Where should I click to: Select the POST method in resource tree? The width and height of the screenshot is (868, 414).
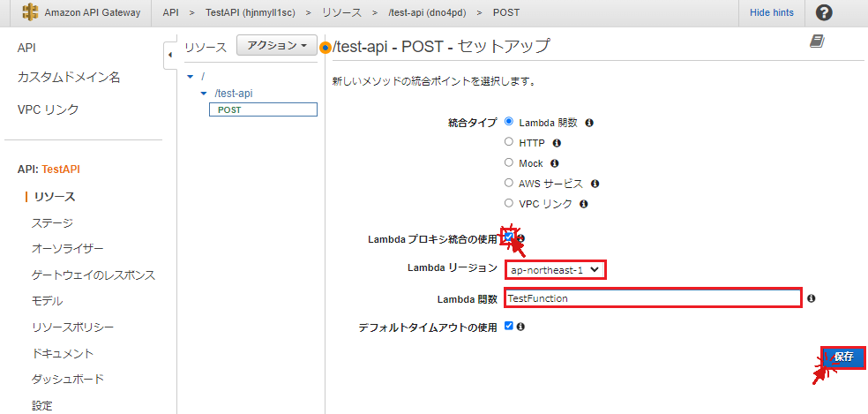(263, 109)
